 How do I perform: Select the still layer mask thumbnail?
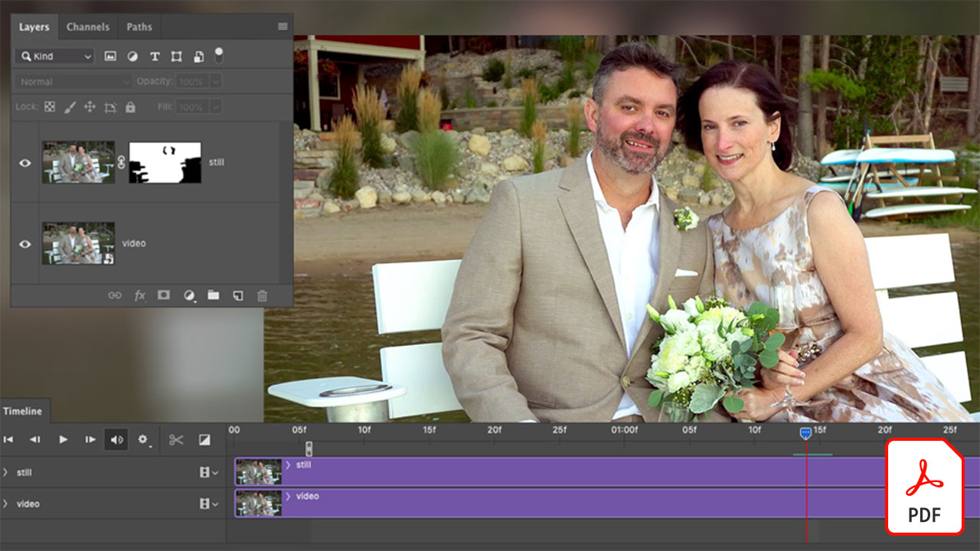165,162
